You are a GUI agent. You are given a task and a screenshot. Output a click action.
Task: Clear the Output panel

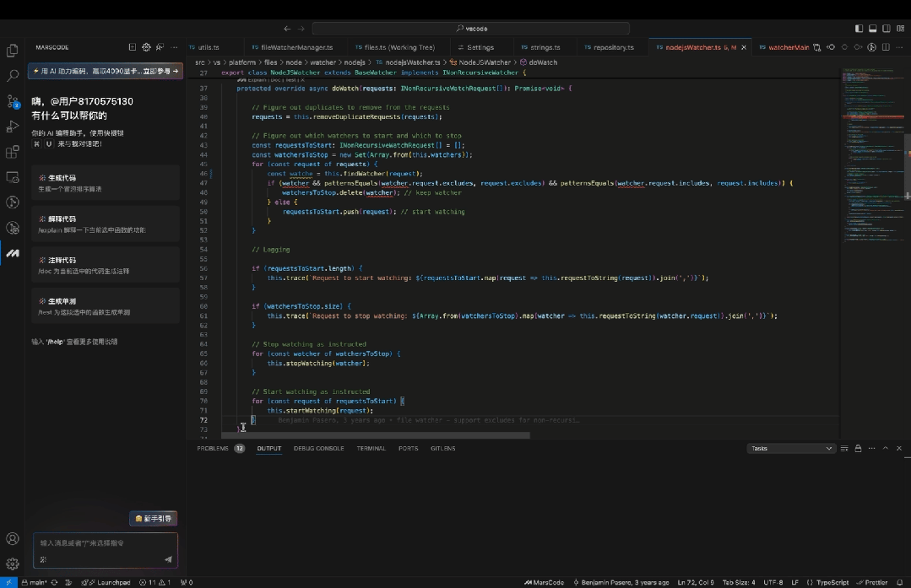pos(844,448)
